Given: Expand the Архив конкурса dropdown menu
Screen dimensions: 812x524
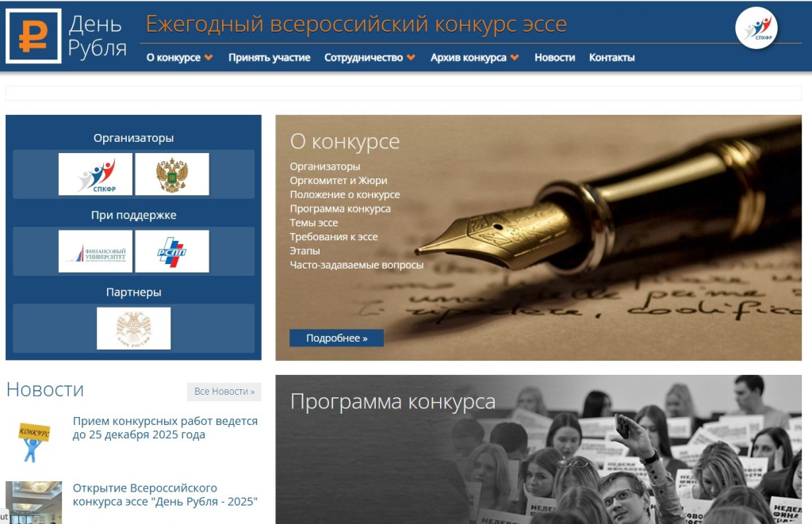Looking at the screenshot, I should pos(474,58).
